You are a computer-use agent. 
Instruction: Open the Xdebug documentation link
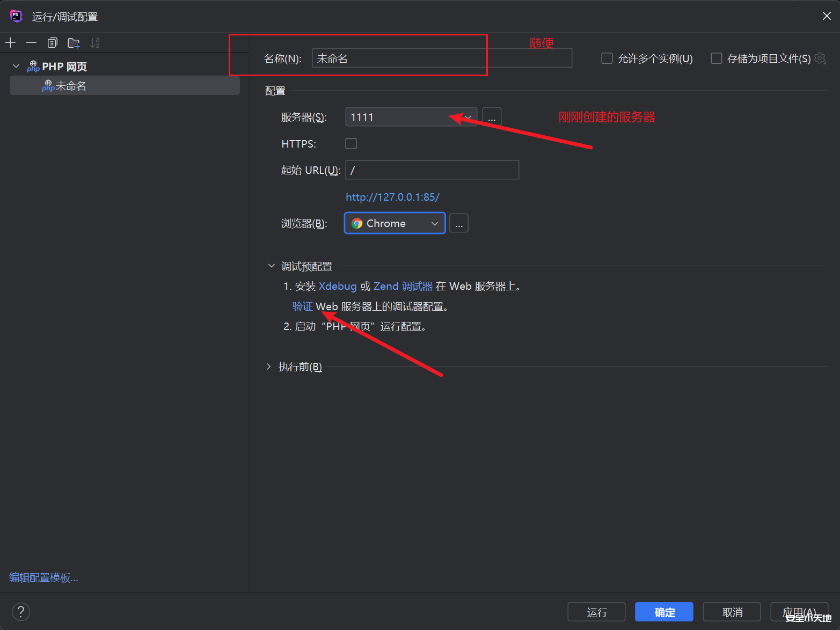click(x=338, y=286)
